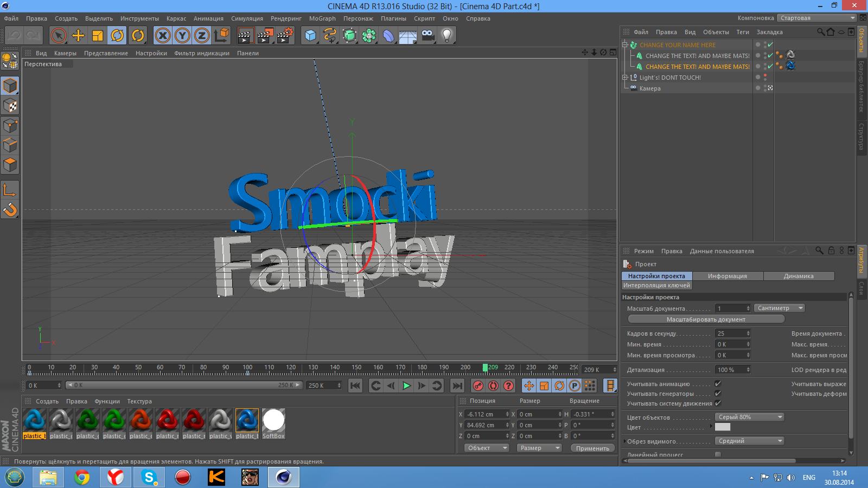Open the MoGraph menu

(322, 18)
